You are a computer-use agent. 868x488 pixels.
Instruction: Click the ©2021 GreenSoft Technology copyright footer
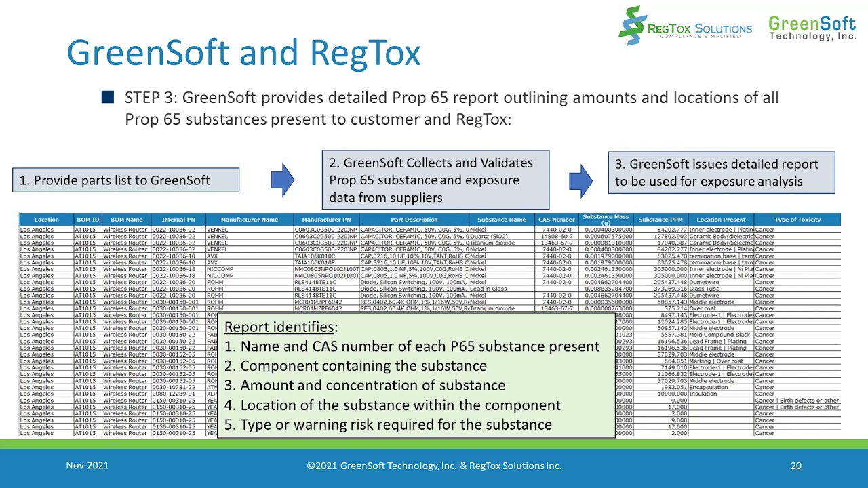pyautogui.click(x=434, y=466)
